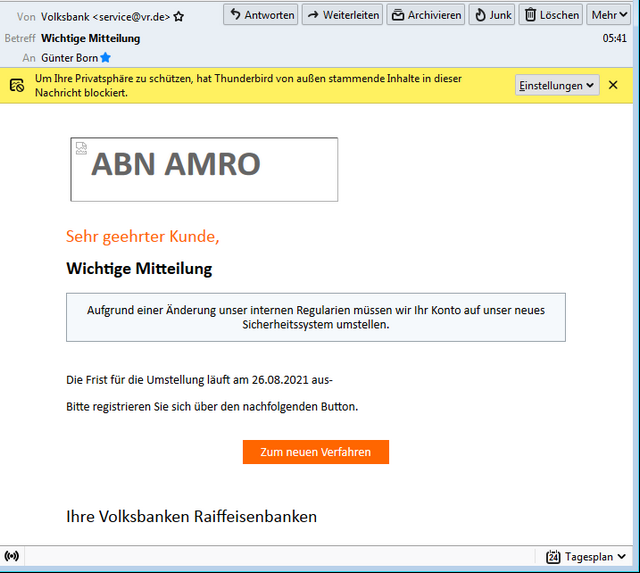Click the blocked ABN AMRO image placeholder
This screenshot has height=573, width=640.
(204, 169)
